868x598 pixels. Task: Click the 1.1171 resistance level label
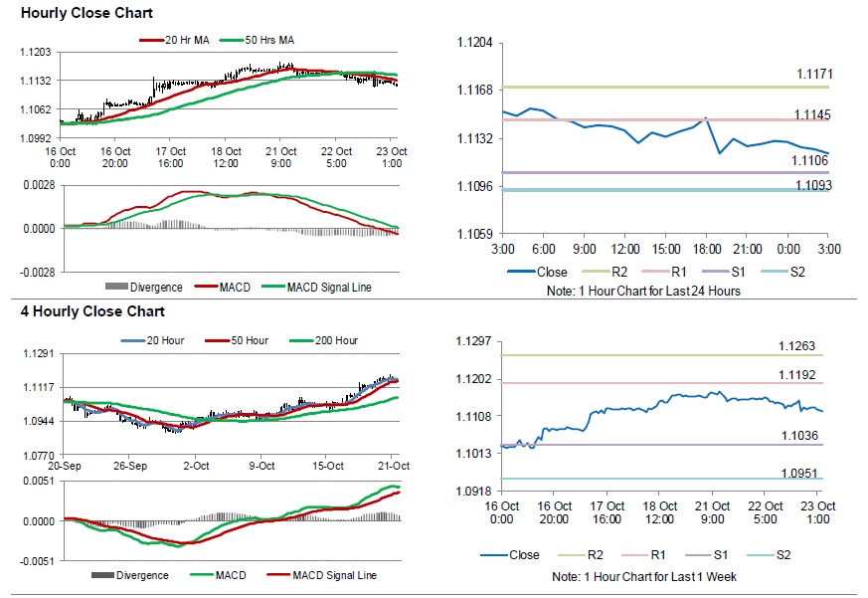(813, 74)
